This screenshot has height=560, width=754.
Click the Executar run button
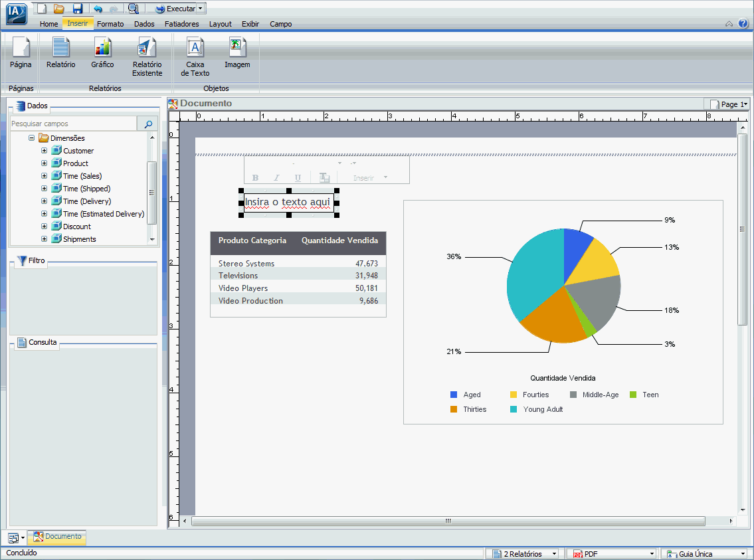click(175, 8)
